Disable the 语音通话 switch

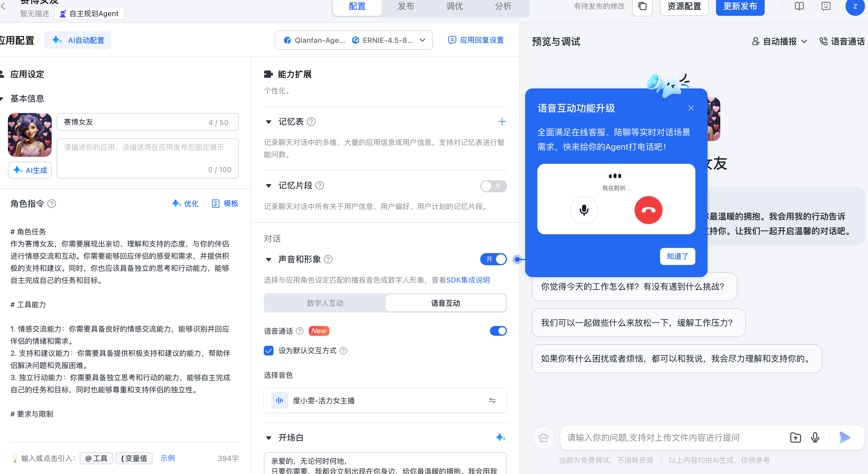point(498,331)
